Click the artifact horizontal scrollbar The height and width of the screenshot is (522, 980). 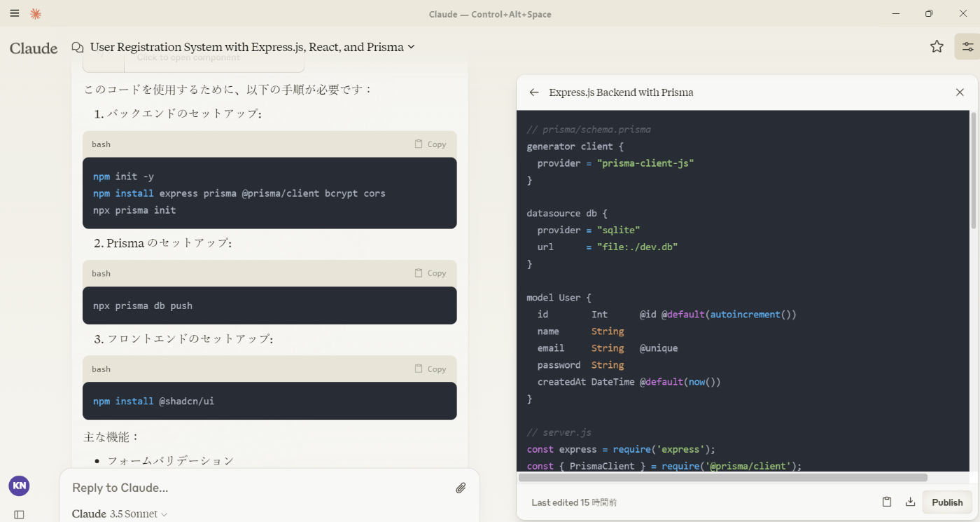pos(723,477)
